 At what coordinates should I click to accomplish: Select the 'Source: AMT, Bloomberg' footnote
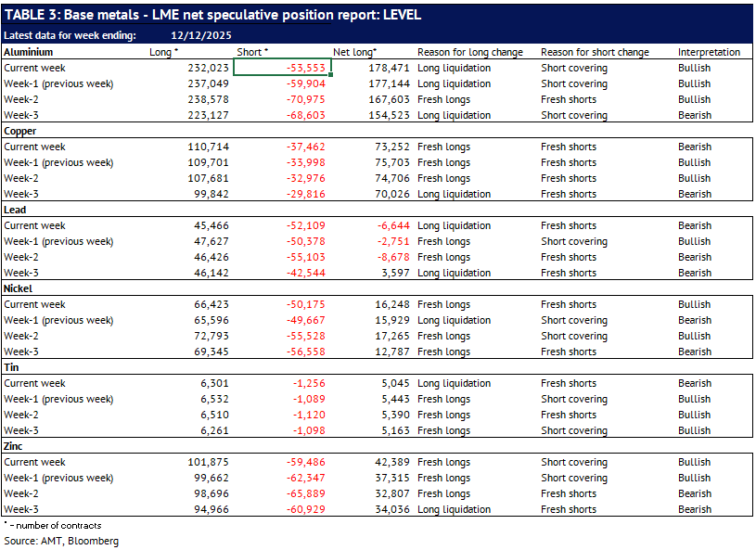point(61,540)
